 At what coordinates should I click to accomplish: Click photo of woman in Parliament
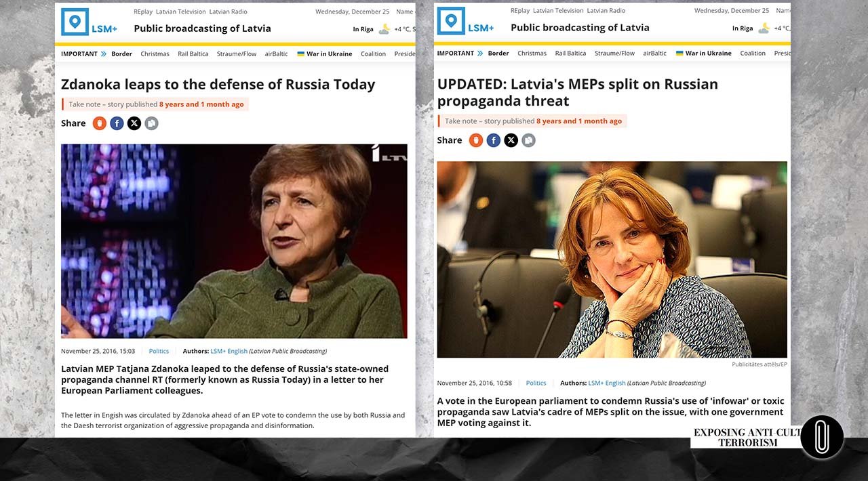[612, 259]
